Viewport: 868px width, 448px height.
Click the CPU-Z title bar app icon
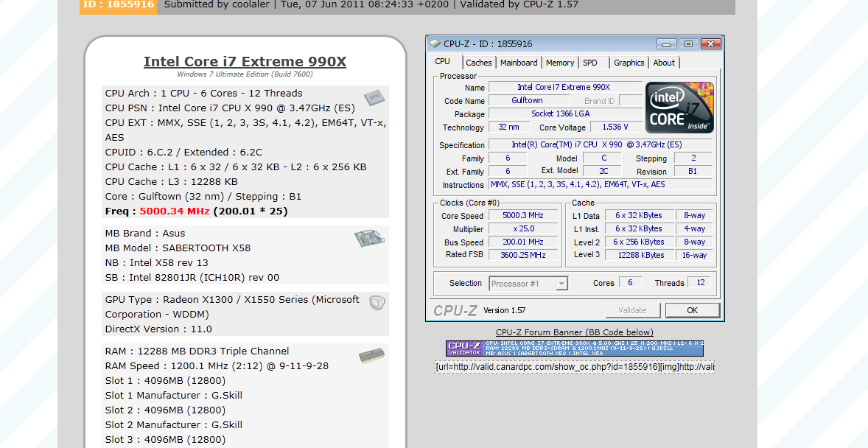[x=435, y=43]
